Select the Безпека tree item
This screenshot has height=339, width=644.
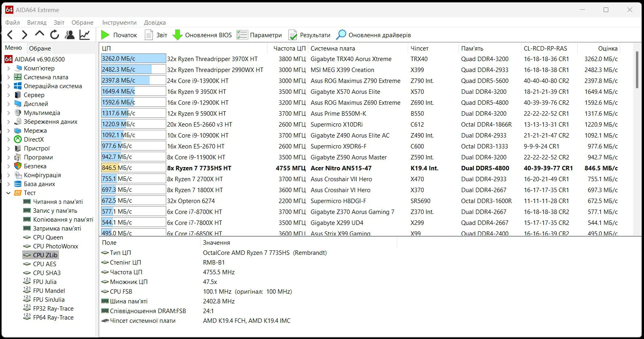coord(35,166)
